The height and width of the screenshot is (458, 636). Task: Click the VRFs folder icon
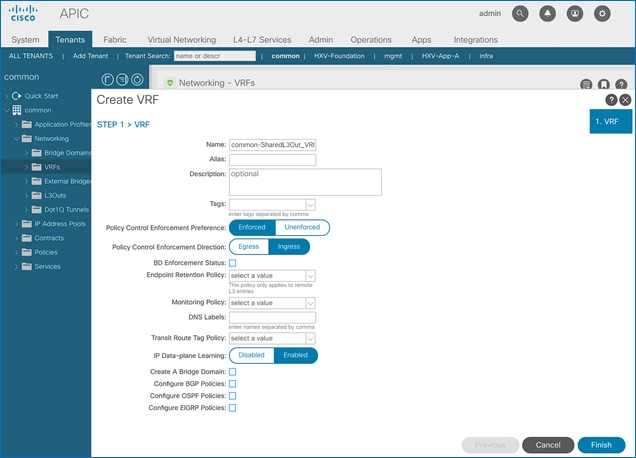37,167
